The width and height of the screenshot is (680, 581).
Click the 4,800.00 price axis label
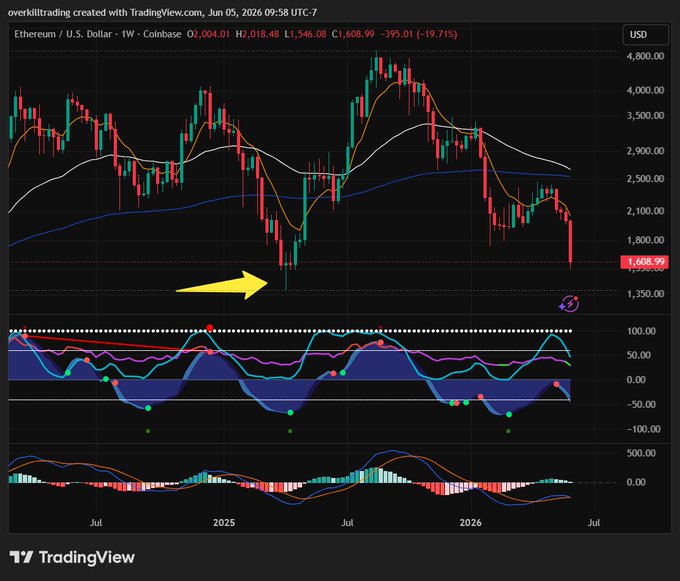point(645,56)
